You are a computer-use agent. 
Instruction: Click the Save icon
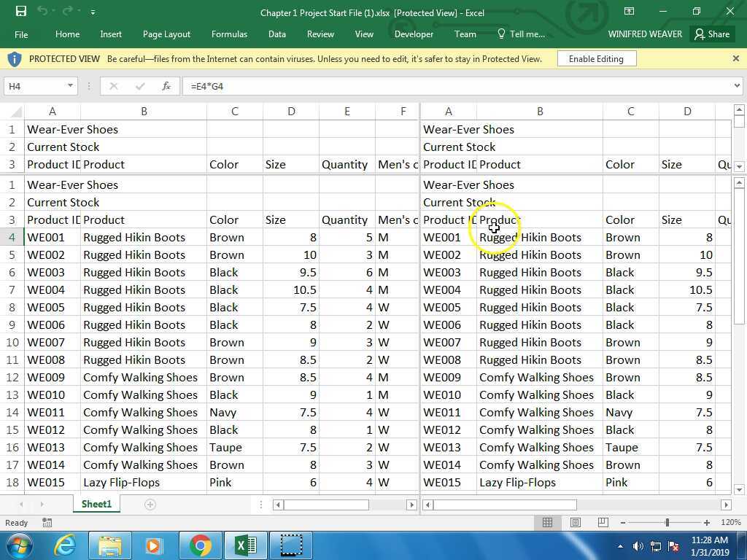pos(20,12)
